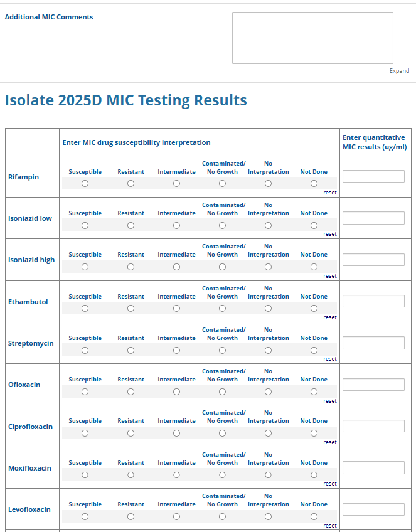This screenshot has width=416, height=532.
Task: Reset the Isoniazid high selection
Action: [330, 276]
